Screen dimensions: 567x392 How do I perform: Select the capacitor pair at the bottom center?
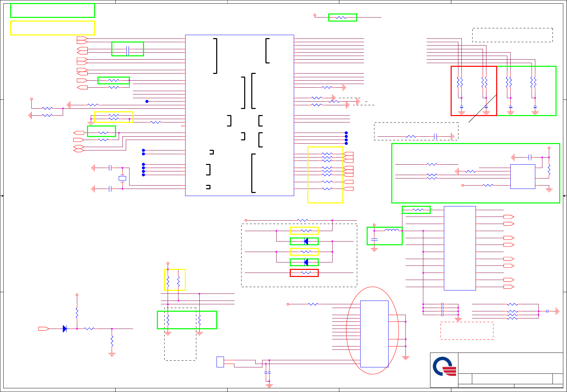(267, 372)
